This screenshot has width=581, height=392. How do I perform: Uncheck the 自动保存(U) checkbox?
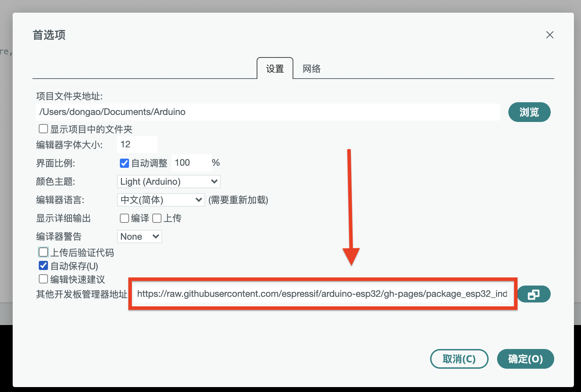pyautogui.click(x=43, y=265)
